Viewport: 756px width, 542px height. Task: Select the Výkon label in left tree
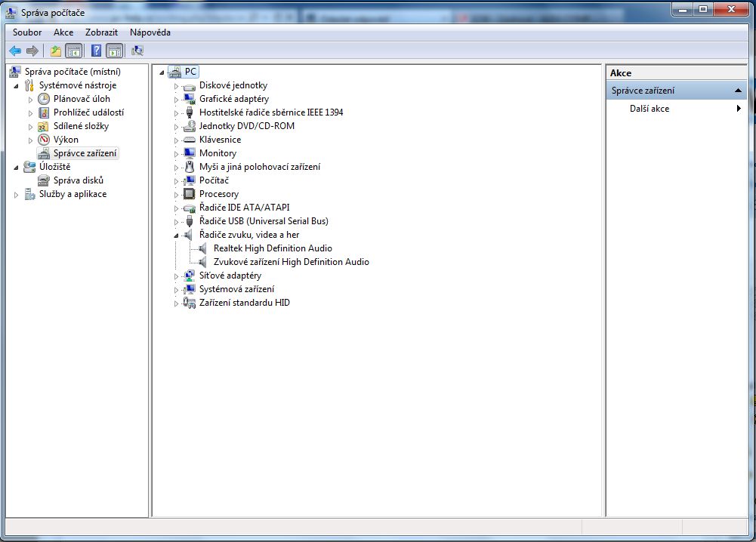click(x=66, y=140)
